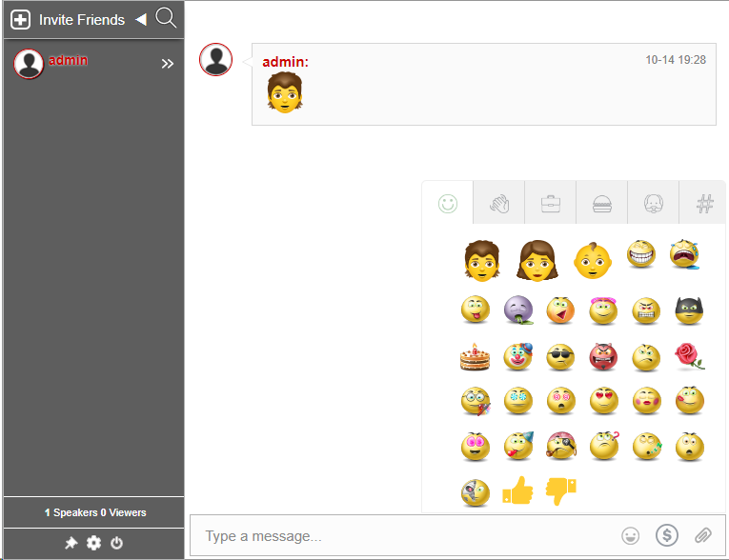The height and width of the screenshot is (560, 729).
Task: Switch to the waving hands emoji tab
Action: [x=499, y=203]
